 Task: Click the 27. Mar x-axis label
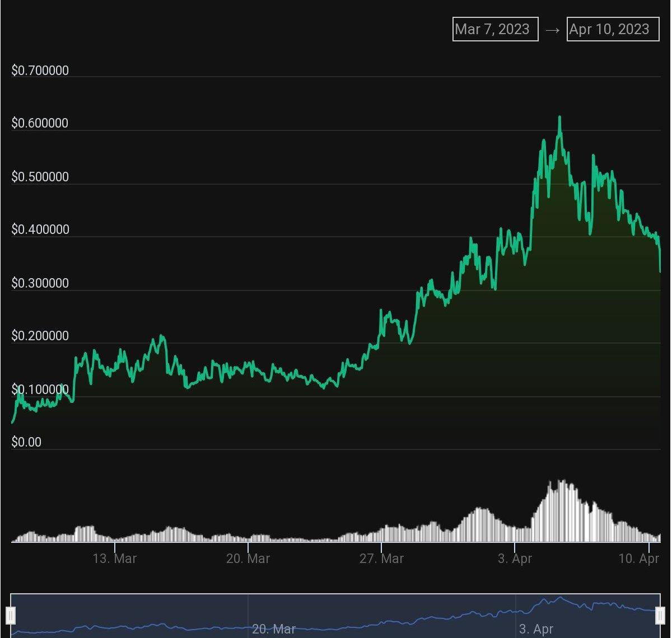pyautogui.click(x=381, y=559)
